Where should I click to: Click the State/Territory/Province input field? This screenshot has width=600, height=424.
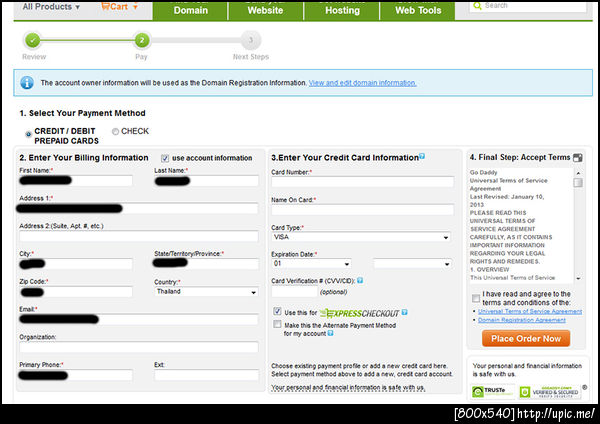[206, 264]
